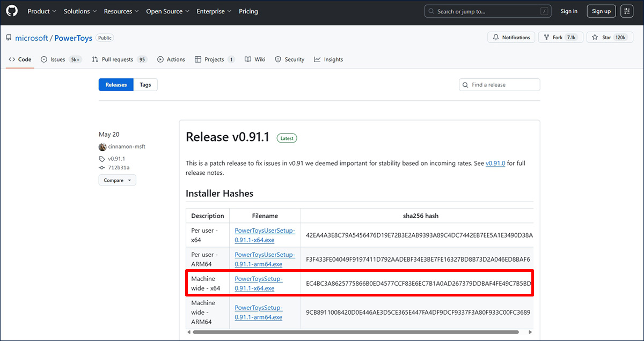Viewport: 644px width, 341px height.
Task: Expand the Compare dropdown
Action: [x=117, y=180]
